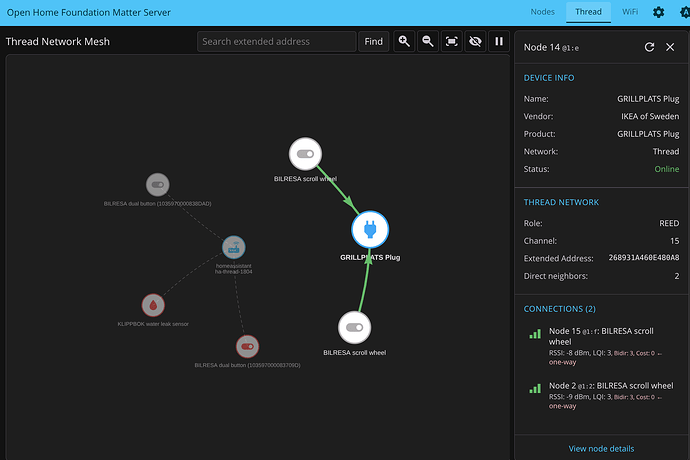Click Node 2 RSSI -9 dBm details line
690x460 pixels.
605,401
